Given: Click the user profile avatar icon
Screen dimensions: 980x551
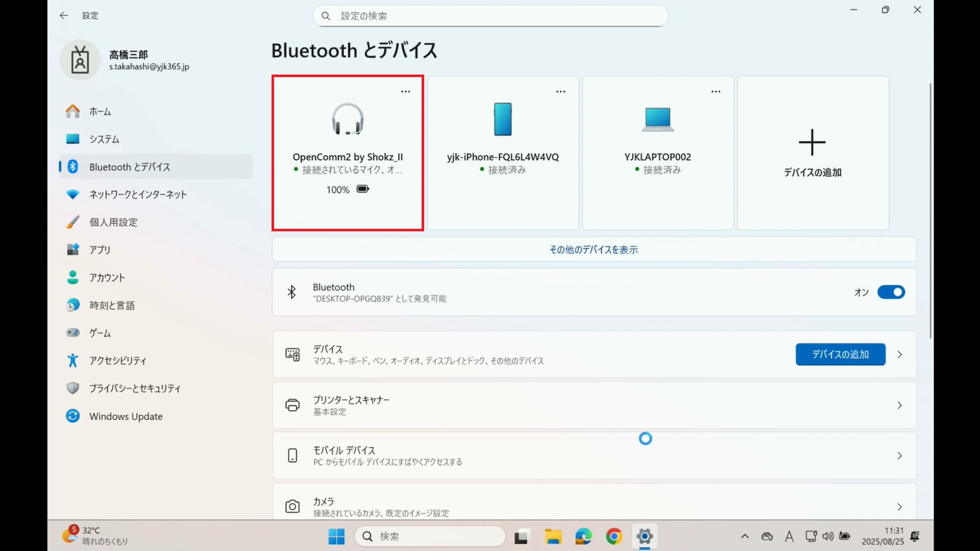Looking at the screenshot, I should click(x=80, y=60).
